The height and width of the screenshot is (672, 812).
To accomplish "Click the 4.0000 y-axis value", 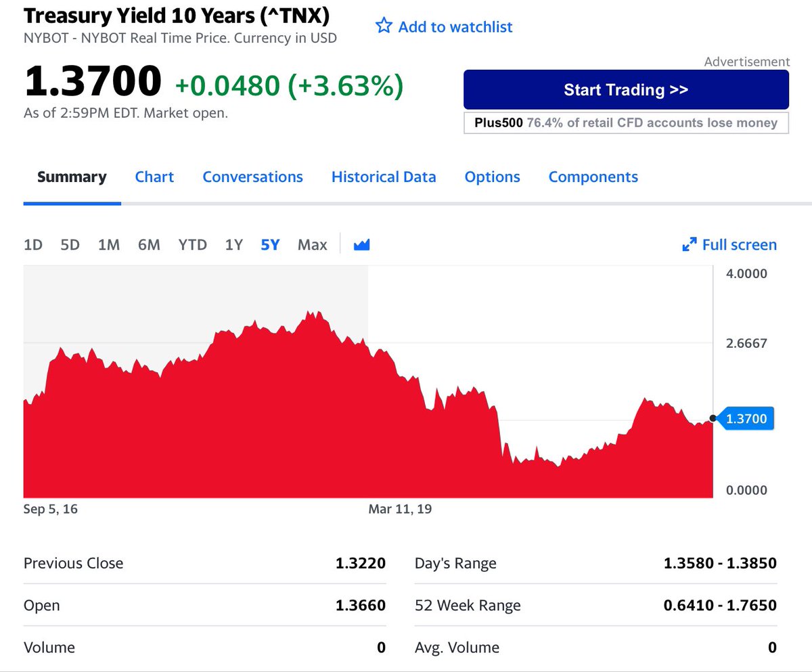I will click(746, 273).
